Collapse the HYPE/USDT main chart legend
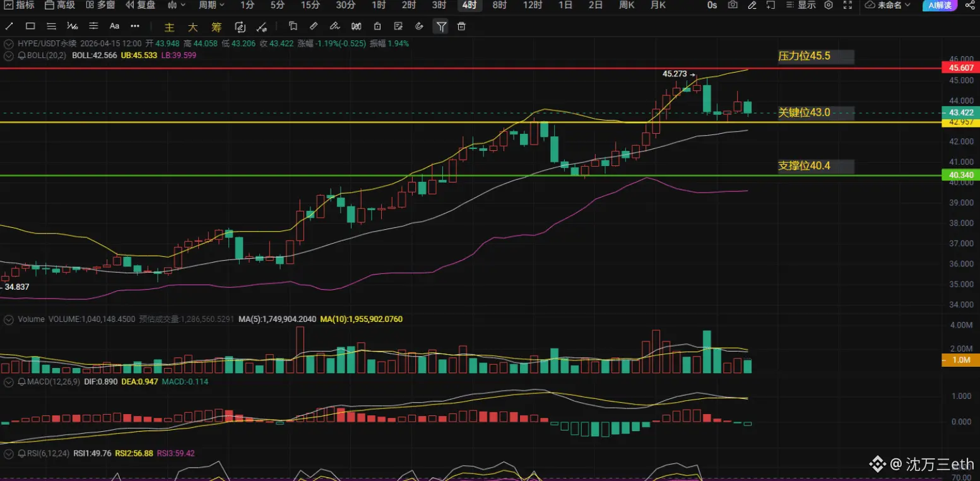Screen dimensions: 980x481 8,44
